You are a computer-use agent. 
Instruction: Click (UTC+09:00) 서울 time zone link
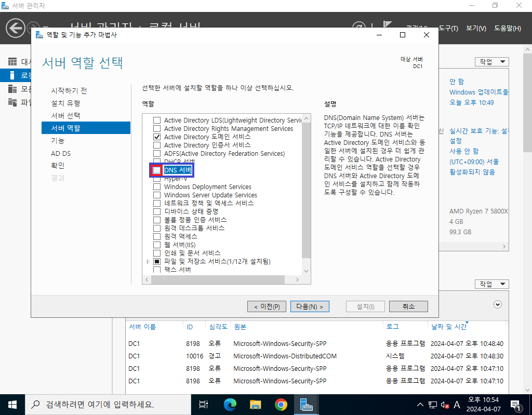(x=474, y=162)
